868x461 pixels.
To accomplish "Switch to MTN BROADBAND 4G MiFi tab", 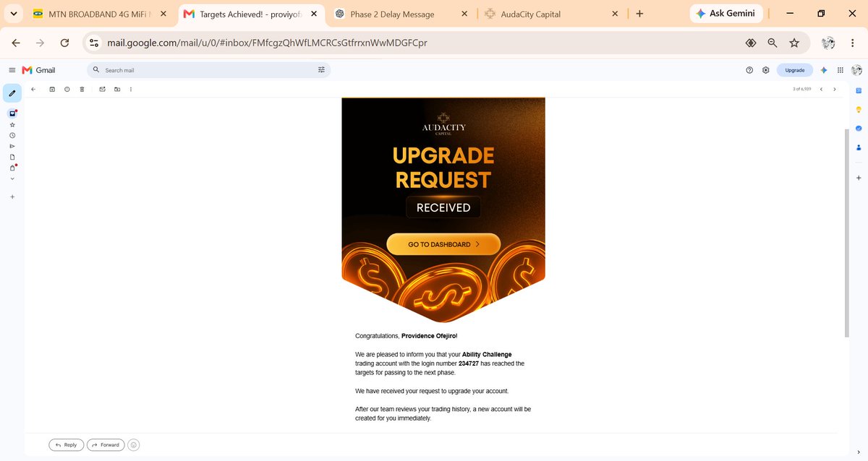I will [x=100, y=14].
